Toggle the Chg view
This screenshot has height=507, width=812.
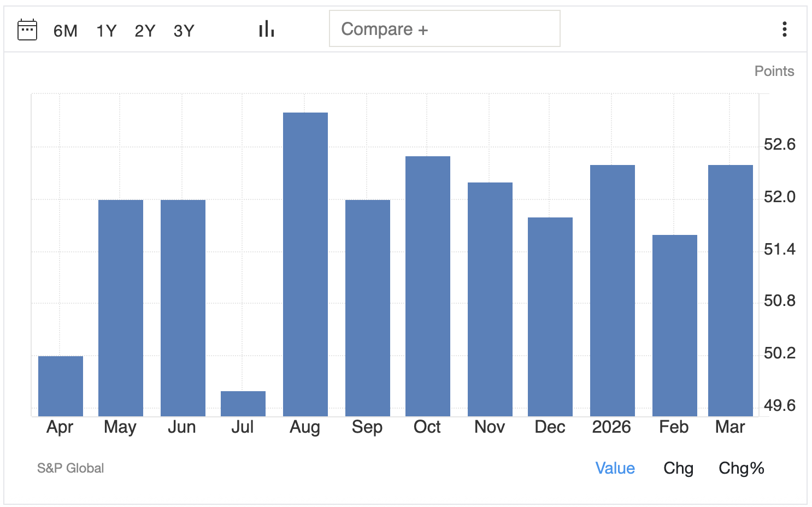pyautogui.click(x=678, y=468)
